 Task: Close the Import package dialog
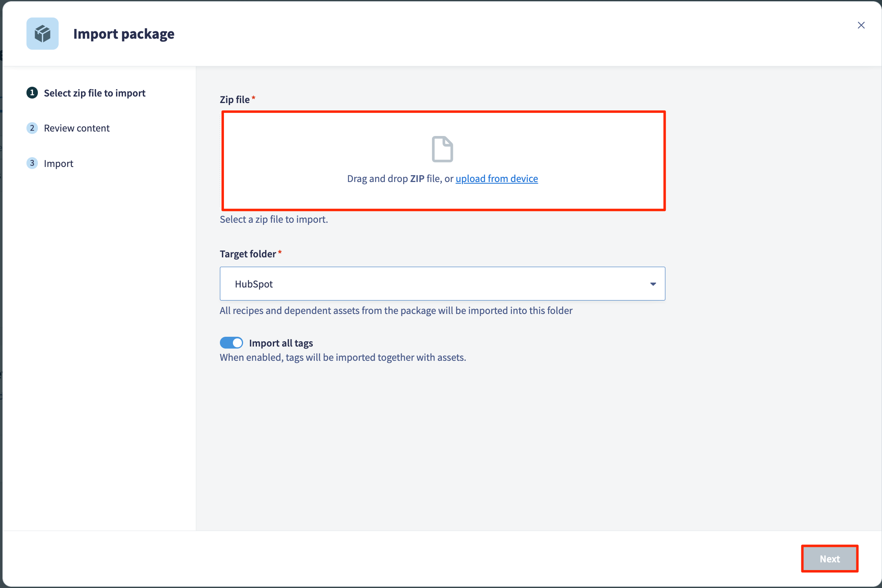click(861, 25)
